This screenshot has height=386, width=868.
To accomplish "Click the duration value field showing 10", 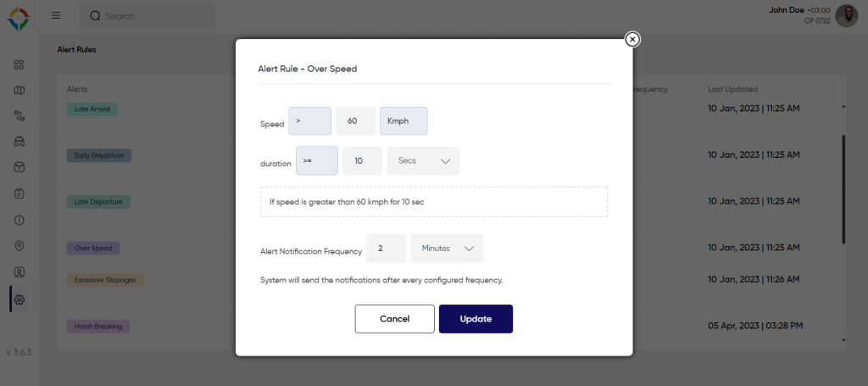I will 362,160.
